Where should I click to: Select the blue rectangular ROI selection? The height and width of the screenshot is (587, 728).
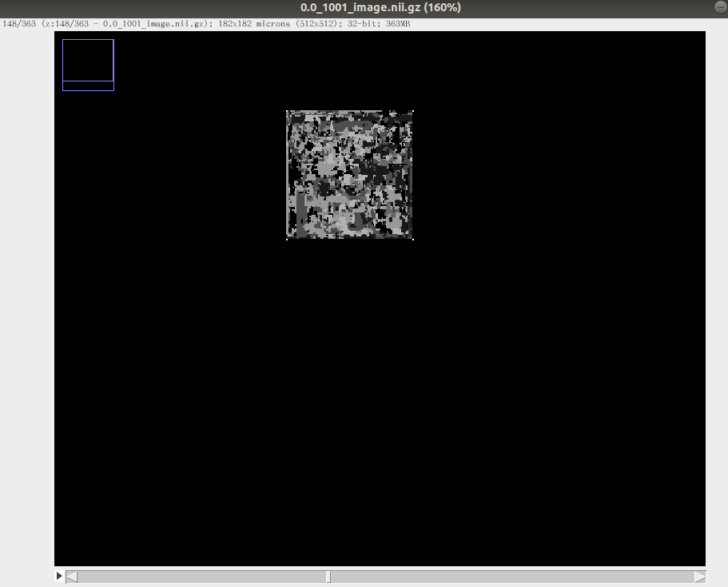click(x=88, y=64)
